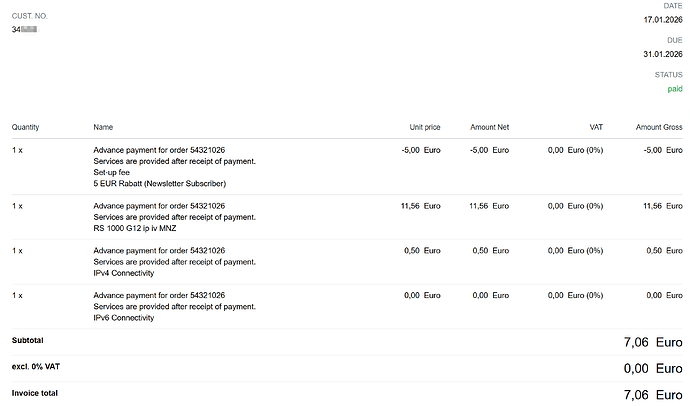Click the -5,00 Euro amount gross value
The height and width of the screenshot is (406, 690).
pyautogui.click(x=663, y=150)
